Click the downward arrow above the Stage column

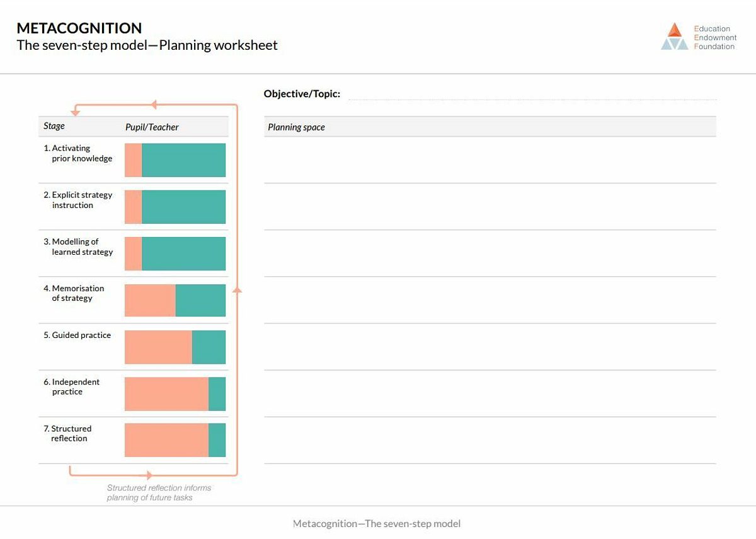point(76,113)
